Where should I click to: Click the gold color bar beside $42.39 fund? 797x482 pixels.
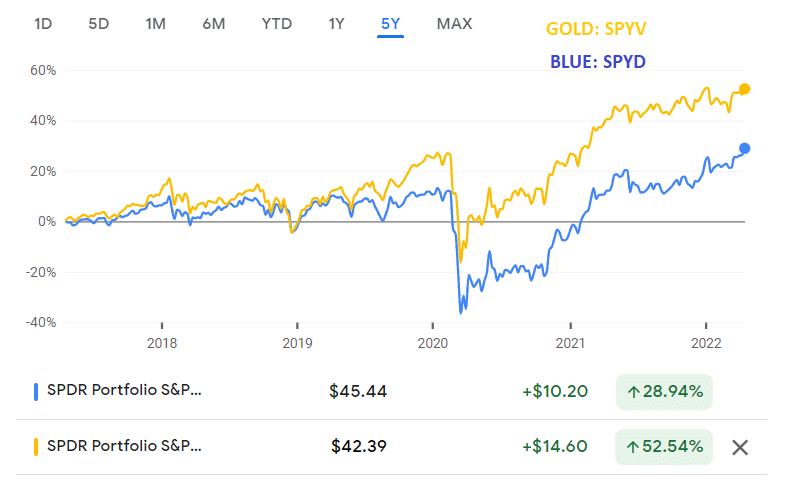tap(36, 447)
